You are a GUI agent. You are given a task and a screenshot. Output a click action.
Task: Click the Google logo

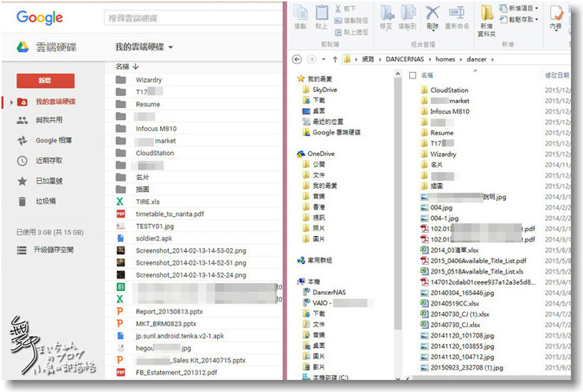point(39,18)
